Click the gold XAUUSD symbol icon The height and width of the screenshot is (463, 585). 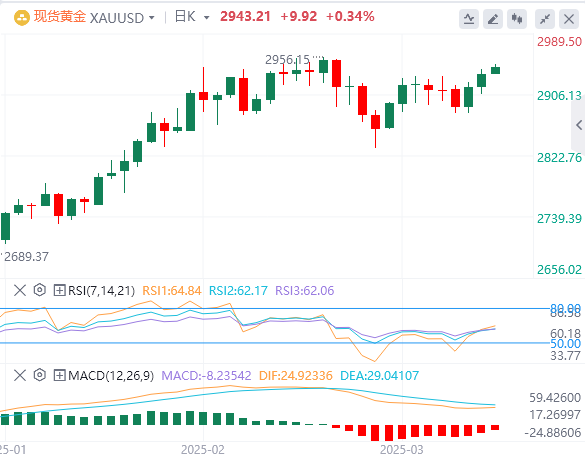click(22, 18)
